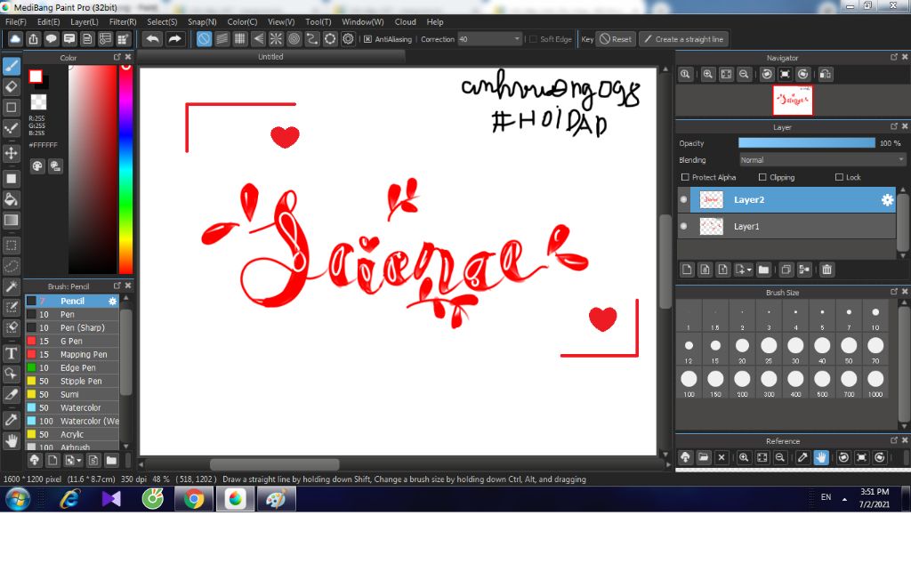
Task: Open the Snap menu
Action: tap(202, 21)
